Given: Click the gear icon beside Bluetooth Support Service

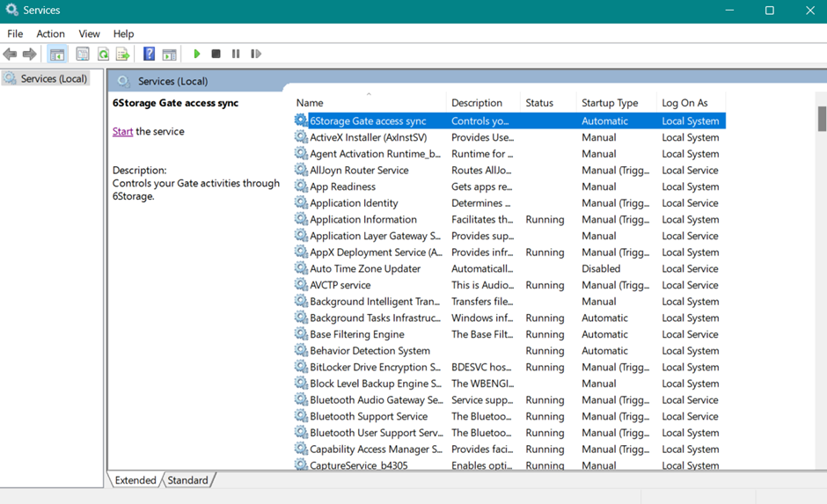Looking at the screenshot, I should 301,416.
